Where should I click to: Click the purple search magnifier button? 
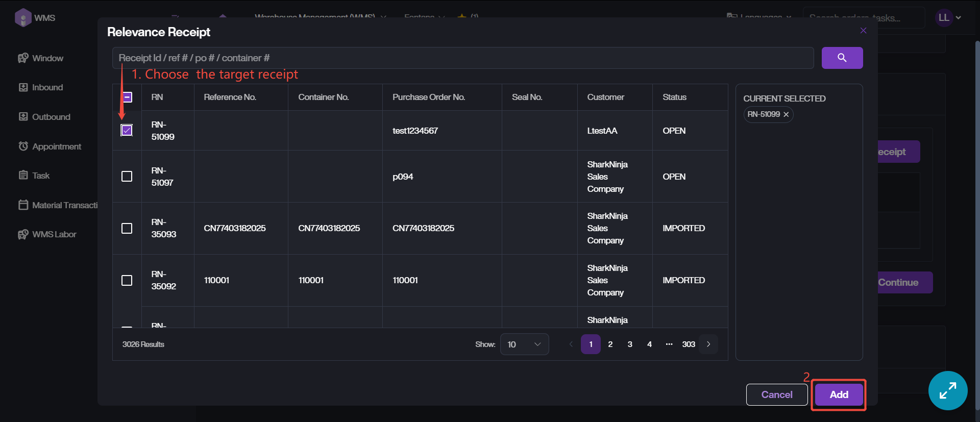pos(842,58)
